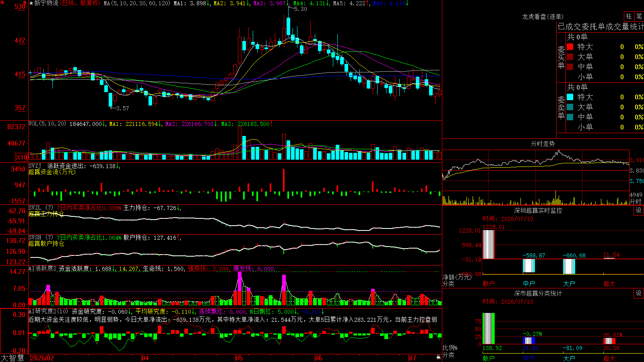This screenshot has width=644, height=362.
Task: Click the star before 新宁物流
Action: [x=31, y=3]
